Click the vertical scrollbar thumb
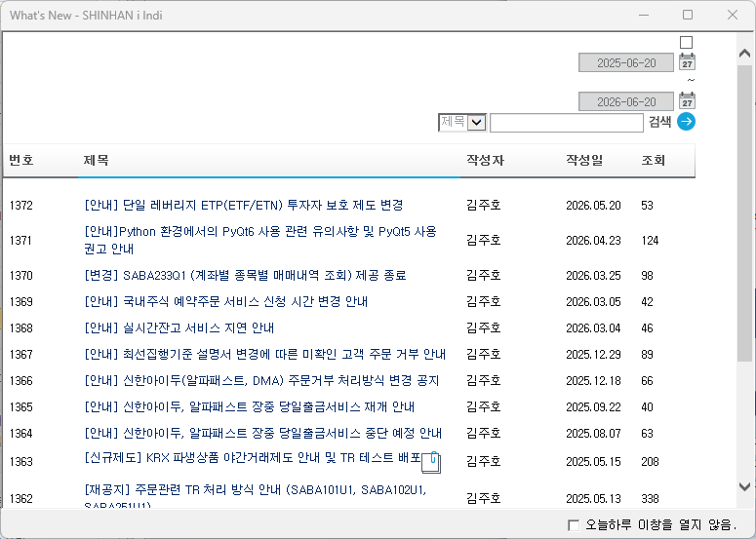The height and width of the screenshot is (539, 756). 744,213
